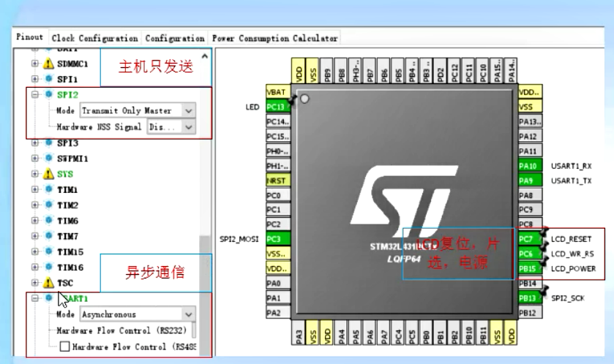The height and width of the screenshot is (364, 614).
Task: Select pin PB0 on bottom row
Action: coord(427,333)
